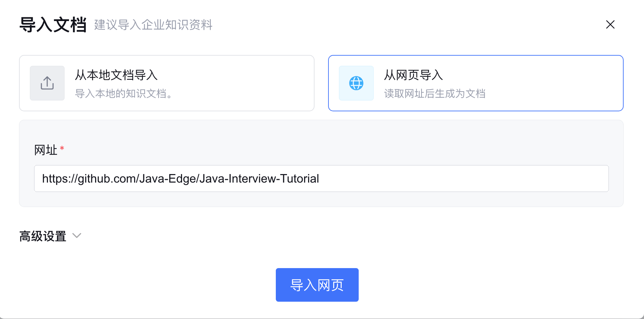Click the upload arrow icon
This screenshot has width=644, height=319.
[47, 83]
